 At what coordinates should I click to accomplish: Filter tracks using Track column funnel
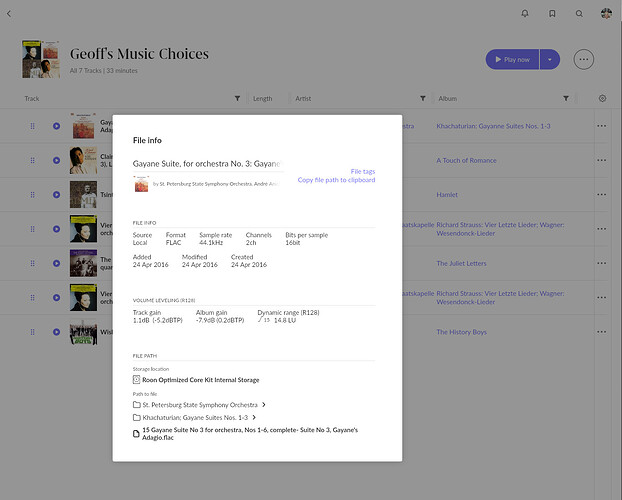click(237, 99)
